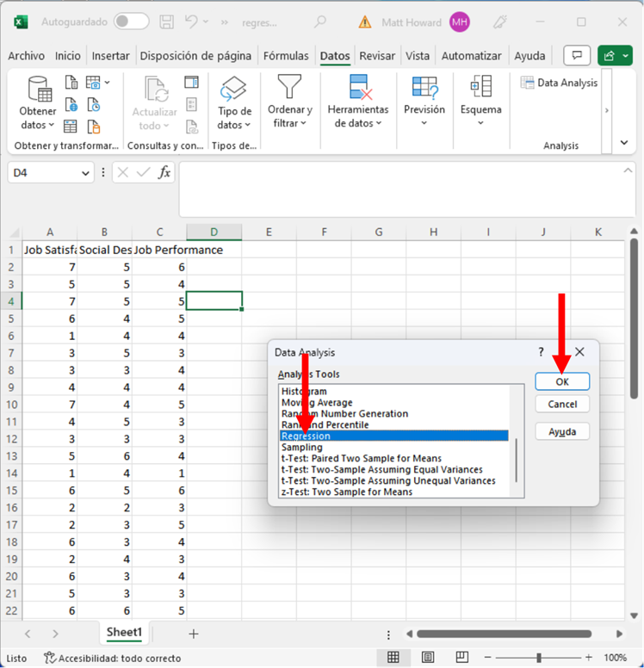Toggle the Autoguardado switch
The image size is (644, 668).
point(131,22)
